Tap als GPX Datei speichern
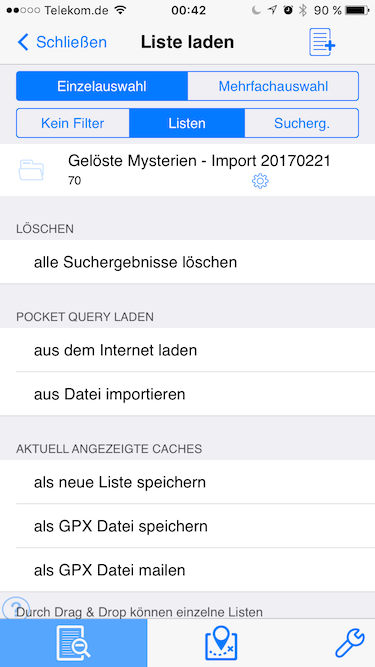375x667 pixels. (x=188, y=526)
